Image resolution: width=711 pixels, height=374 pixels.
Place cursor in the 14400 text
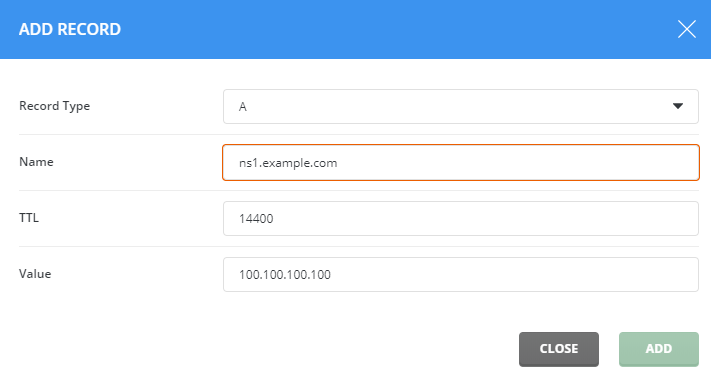(x=256, y=219)
